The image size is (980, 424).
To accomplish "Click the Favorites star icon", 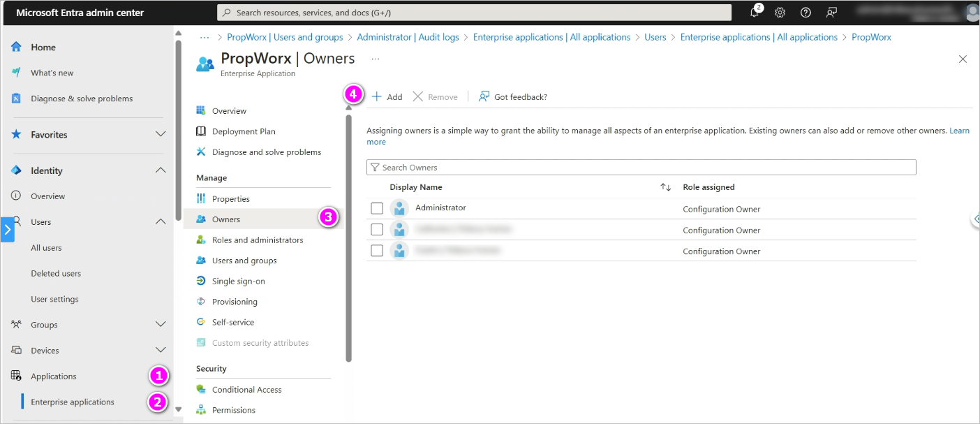I will click(16, 134).
